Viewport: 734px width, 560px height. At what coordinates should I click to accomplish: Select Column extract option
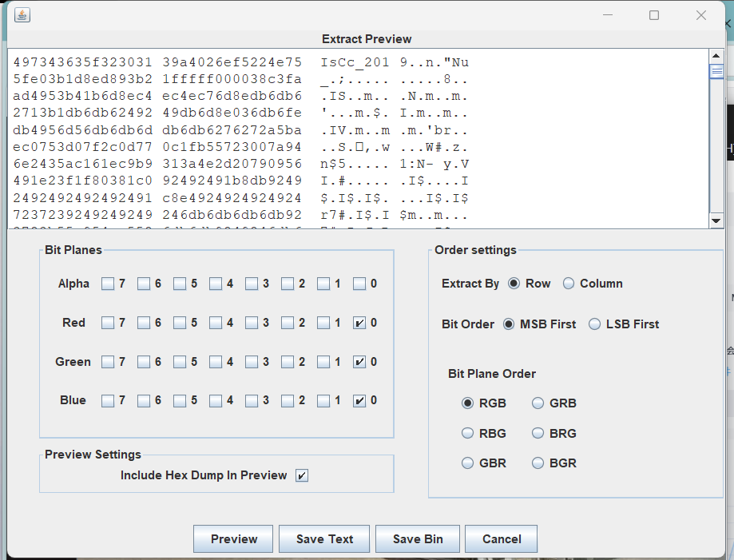click(569, 284)
